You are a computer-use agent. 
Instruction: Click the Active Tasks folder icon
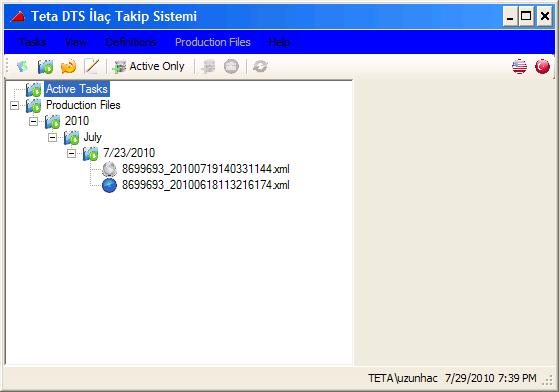point(34,89)
